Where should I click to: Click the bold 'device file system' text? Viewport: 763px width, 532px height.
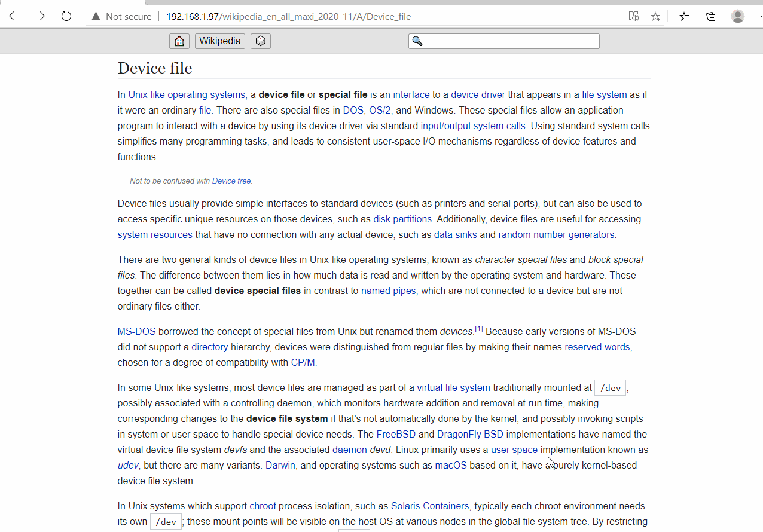point(287,418)
